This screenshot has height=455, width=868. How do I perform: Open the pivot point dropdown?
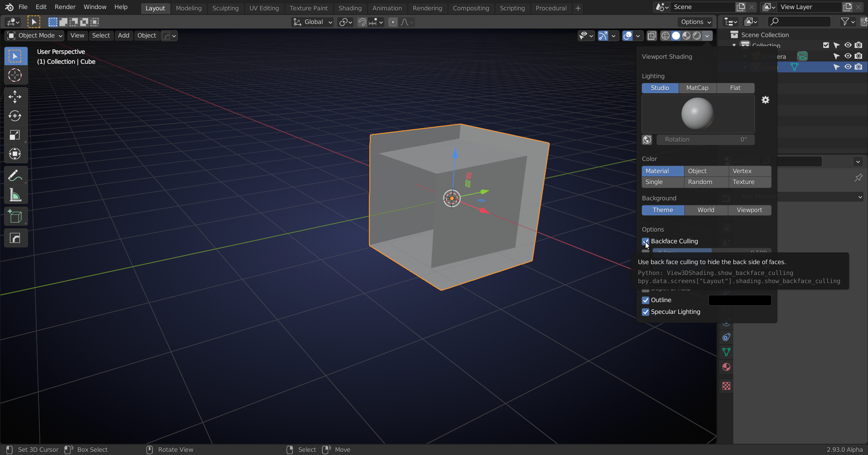click(x=346, y=22)
